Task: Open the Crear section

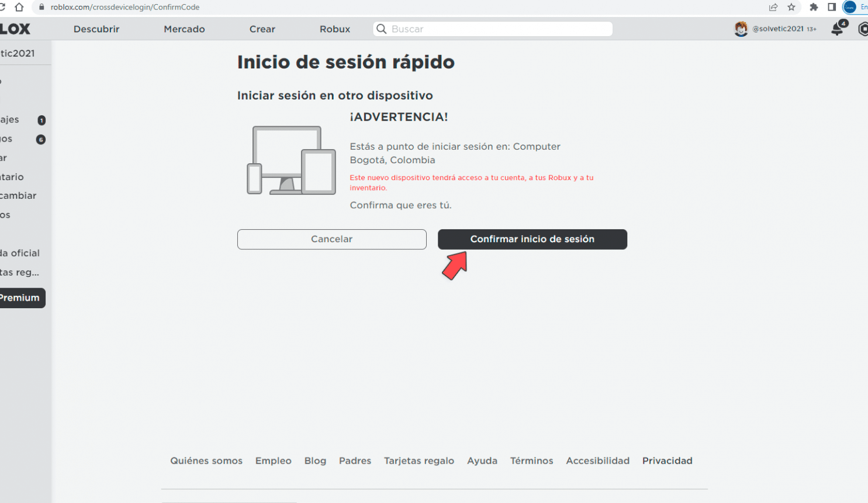Action: tap(262, 29)
